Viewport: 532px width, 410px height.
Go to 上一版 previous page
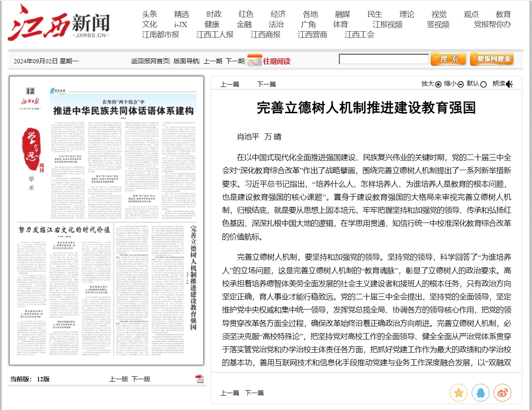(119, 379)
